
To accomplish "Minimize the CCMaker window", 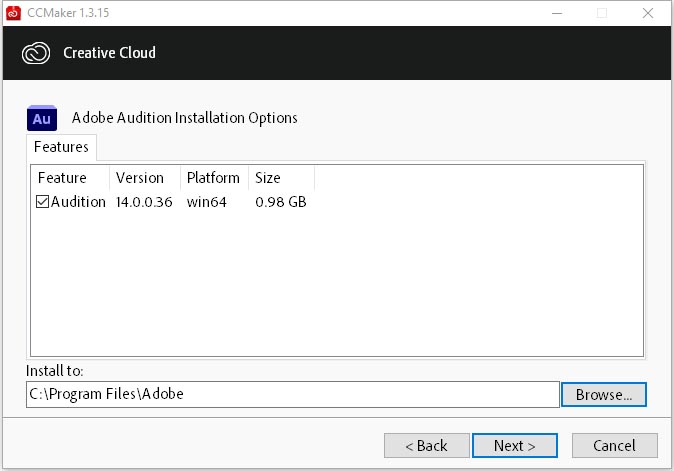I will click(x=555, y=13).
